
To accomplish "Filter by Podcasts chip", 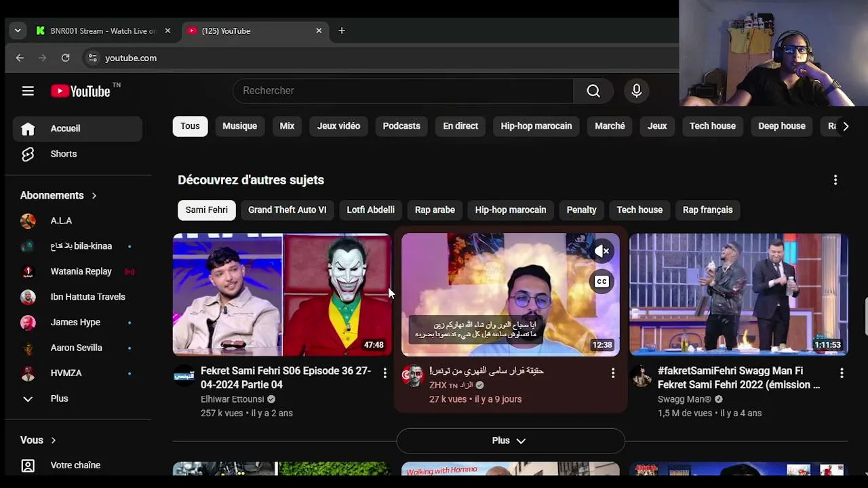I will click(x=401, y=126).
